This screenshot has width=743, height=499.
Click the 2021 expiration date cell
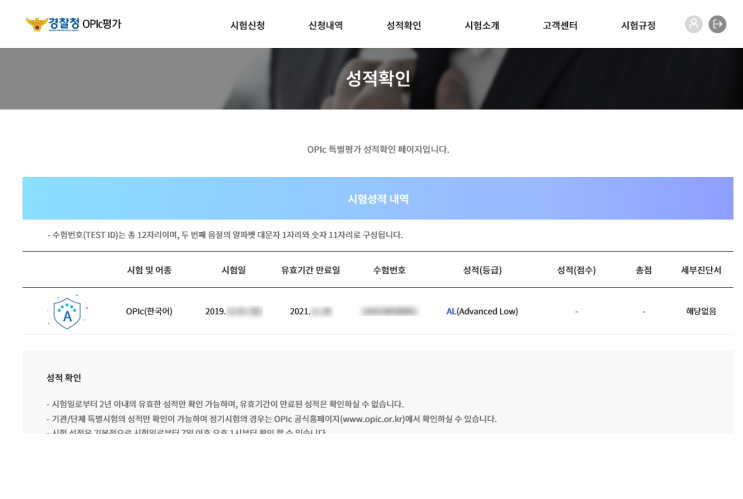pos(311,311)
